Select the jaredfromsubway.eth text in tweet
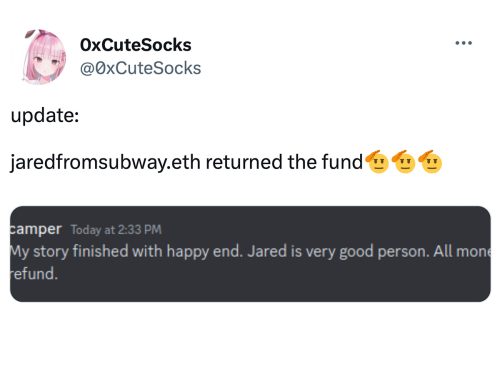500x366 pixels. coord(105,162)
